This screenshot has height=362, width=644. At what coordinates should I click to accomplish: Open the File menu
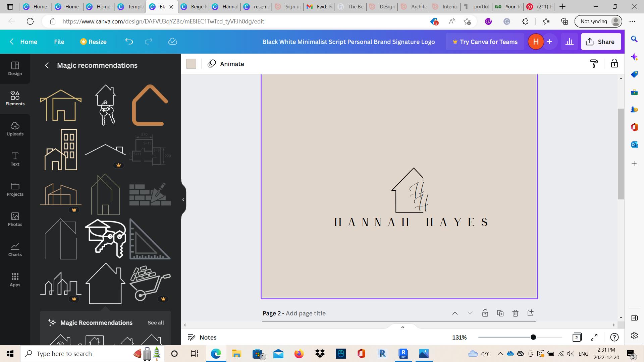point(59,42)
